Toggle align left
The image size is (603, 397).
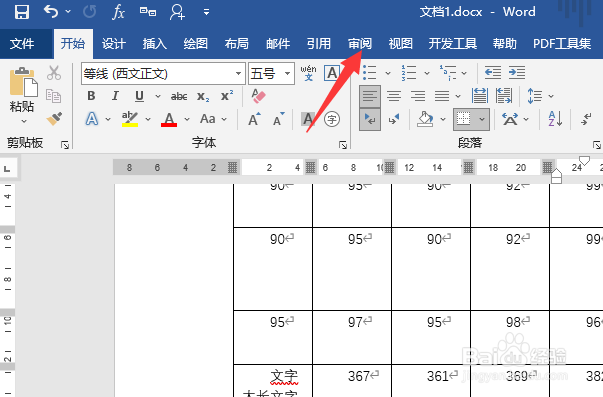(x=370, y=96)
